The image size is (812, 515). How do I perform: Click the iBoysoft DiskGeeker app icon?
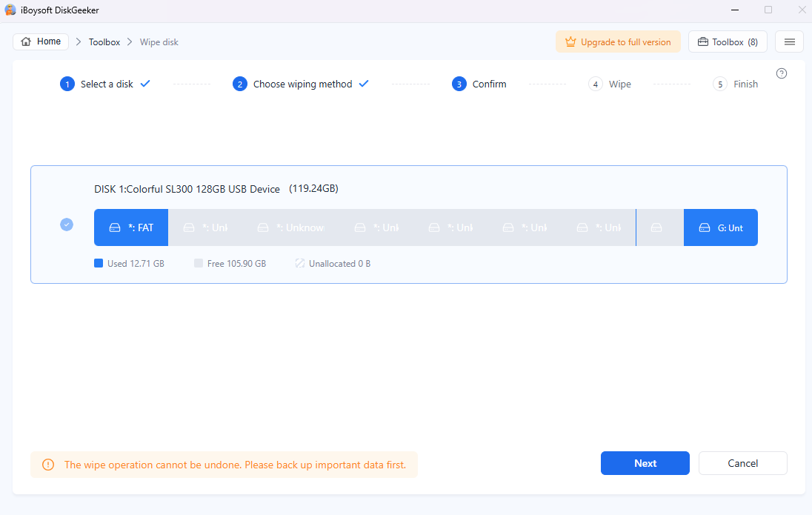pyautogui.click(x=10, y=10)
